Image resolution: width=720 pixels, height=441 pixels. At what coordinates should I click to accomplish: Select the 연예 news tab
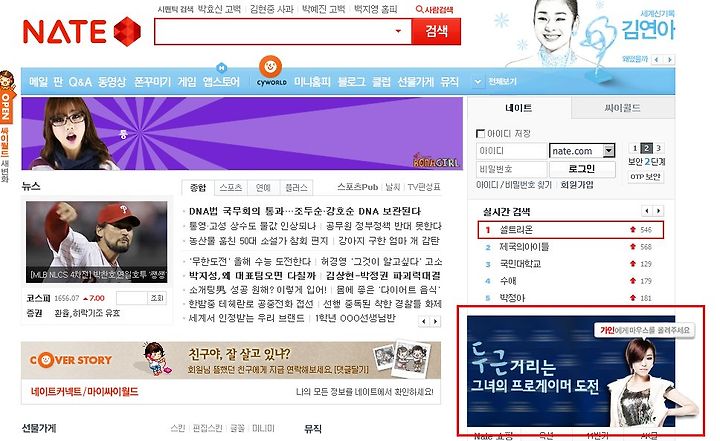[x=263, y=187]
